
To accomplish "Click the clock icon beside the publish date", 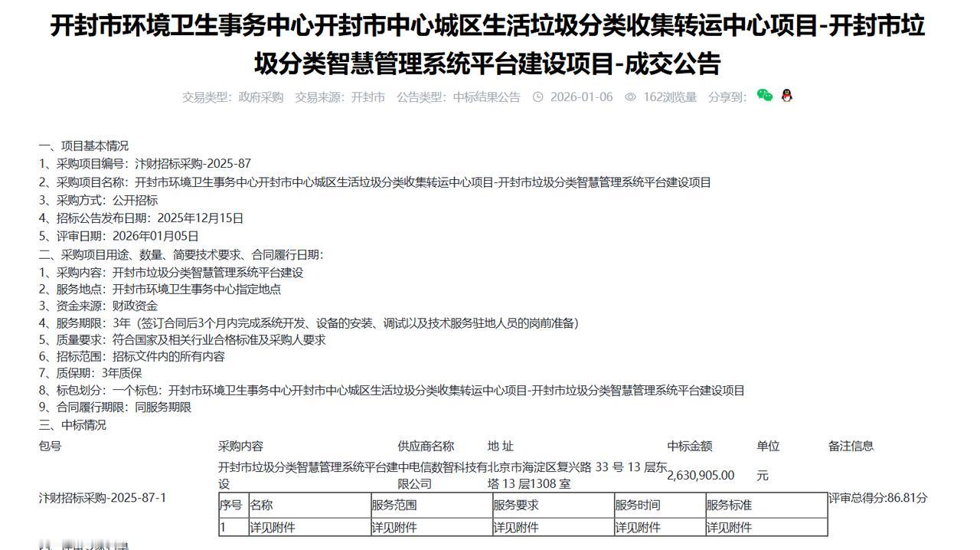I will click(x=540, y=97).
